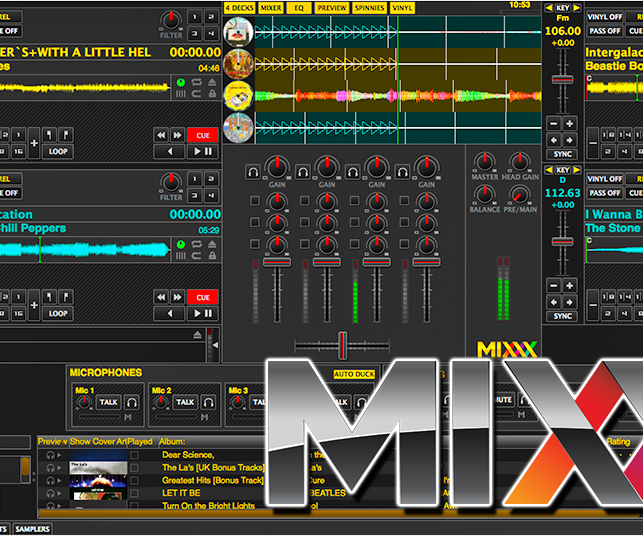Set loop-out marker on 'WITH A LITTLE HEL' deck

pyautogui.click(x=66, y=135)
